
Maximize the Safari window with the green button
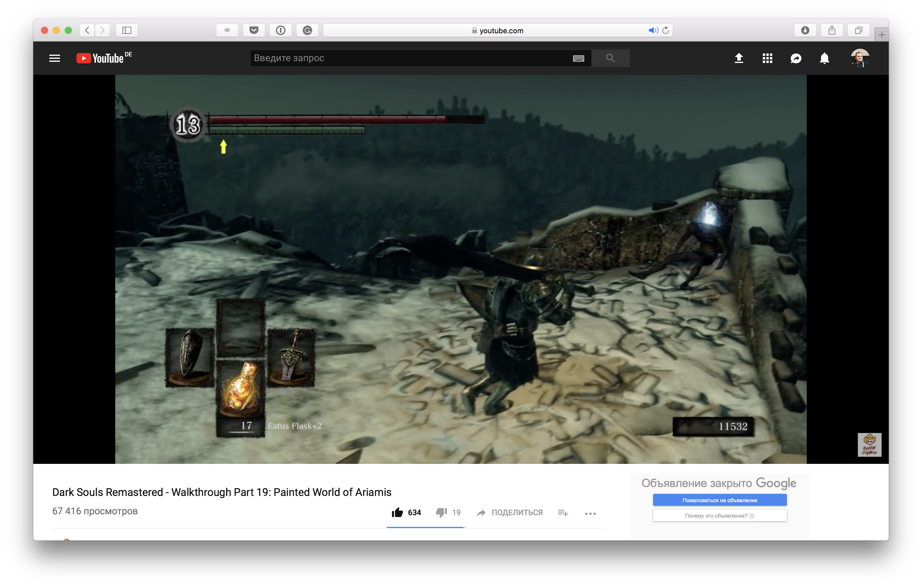[68, 30]
